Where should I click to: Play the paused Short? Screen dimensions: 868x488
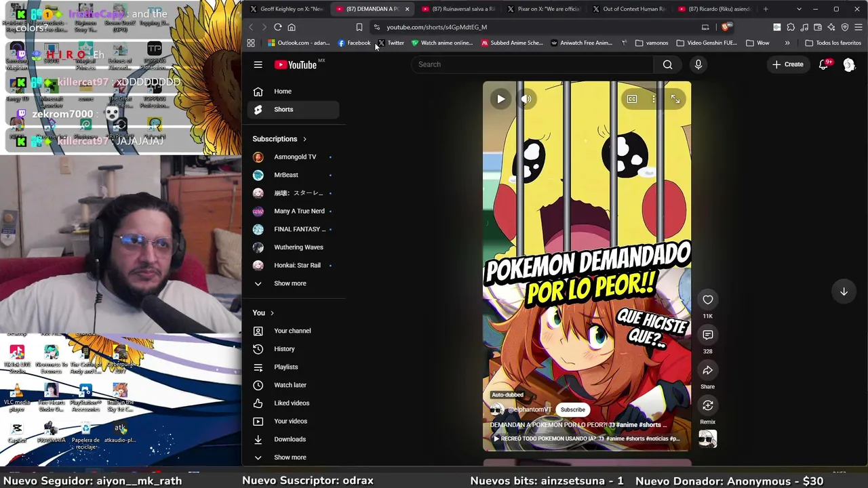pyautogui.click(x=500, y=99)
